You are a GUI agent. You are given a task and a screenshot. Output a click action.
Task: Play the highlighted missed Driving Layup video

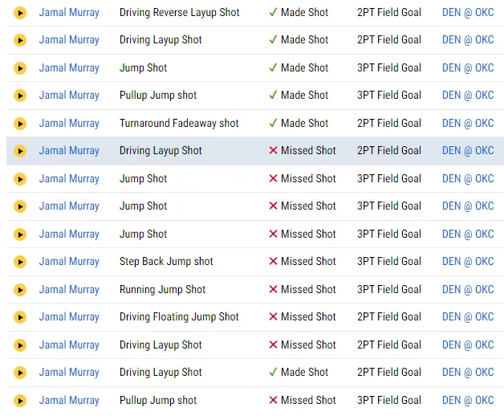click(20, 150)
